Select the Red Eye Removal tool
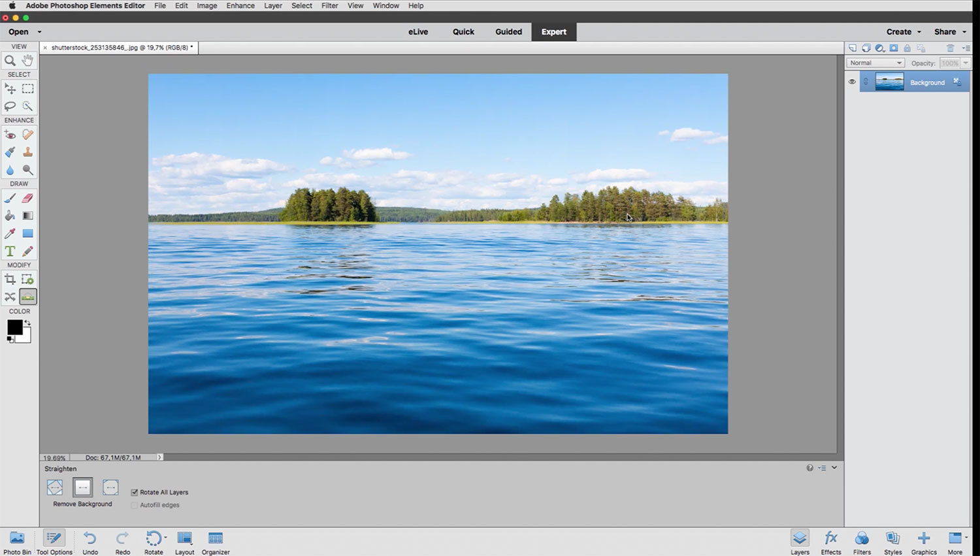 pyautogui.click(x=10, y=135)
